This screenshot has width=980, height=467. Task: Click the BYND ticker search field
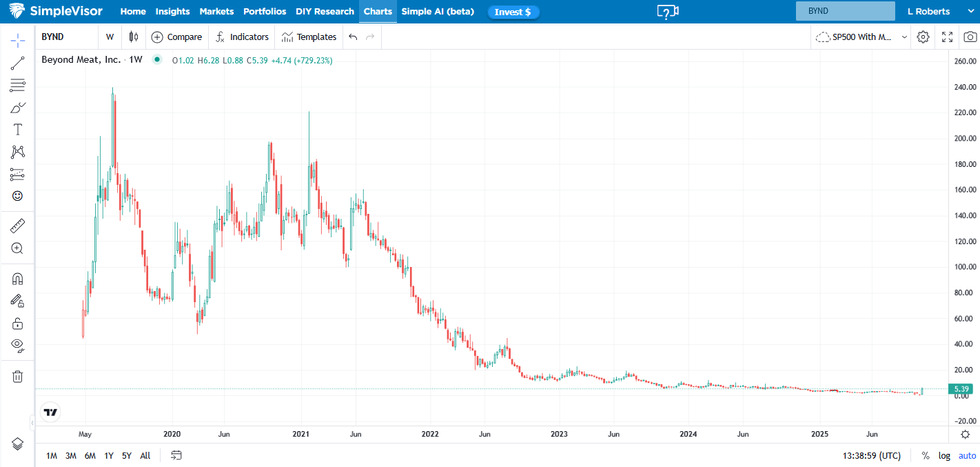(845, 11)
